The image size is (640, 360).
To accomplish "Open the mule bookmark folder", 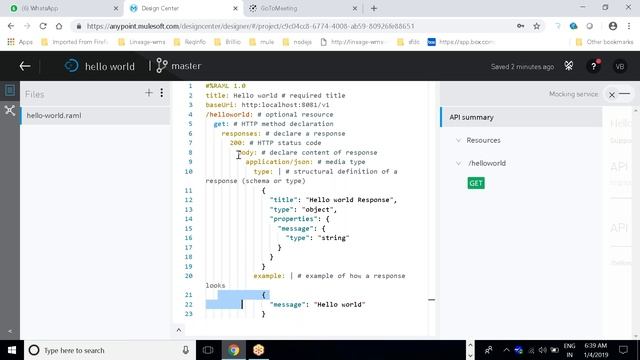I will coord(262,42).
